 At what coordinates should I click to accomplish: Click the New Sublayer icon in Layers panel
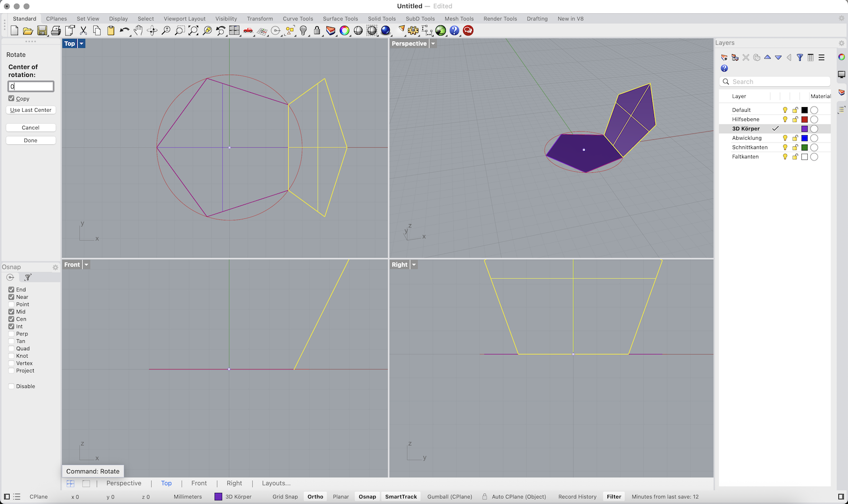[x=735, y=57]
